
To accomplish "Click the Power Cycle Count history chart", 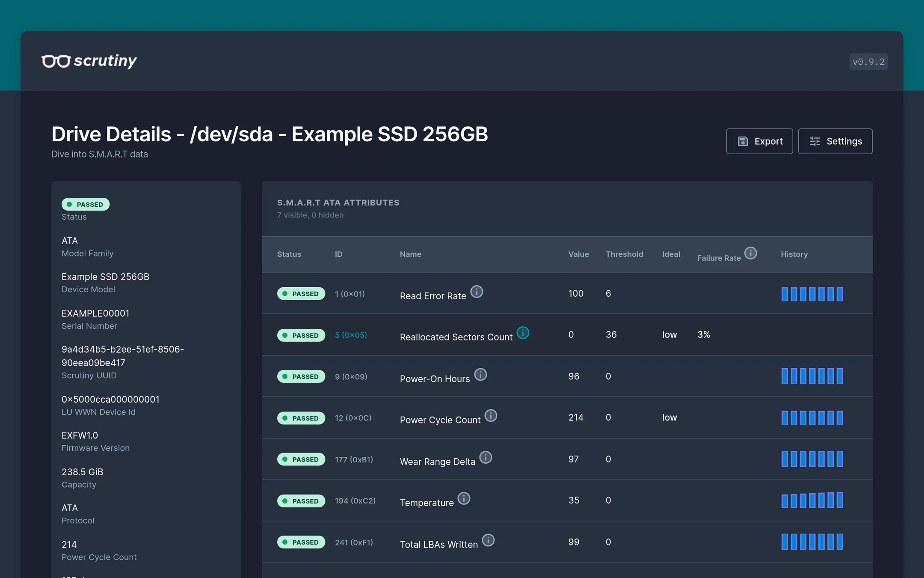I will 812,418.
